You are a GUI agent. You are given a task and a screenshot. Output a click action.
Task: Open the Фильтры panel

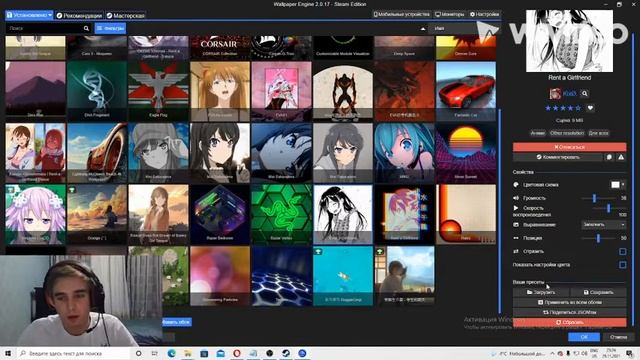[x=110, y=28]
